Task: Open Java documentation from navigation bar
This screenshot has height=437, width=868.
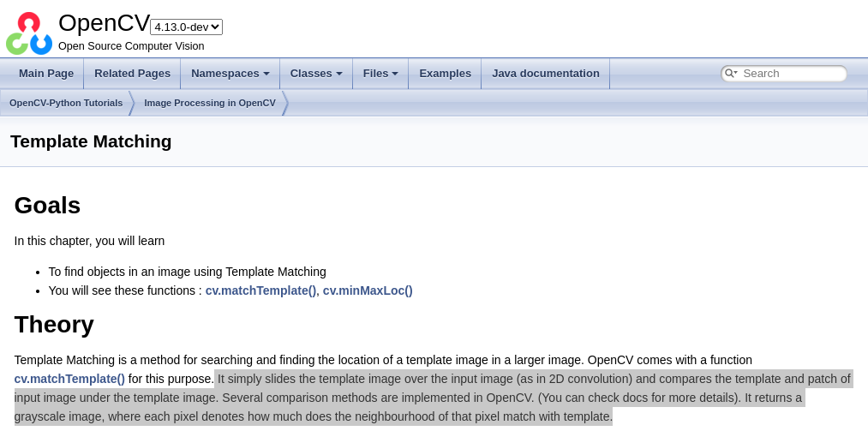Action: [545, 74]
